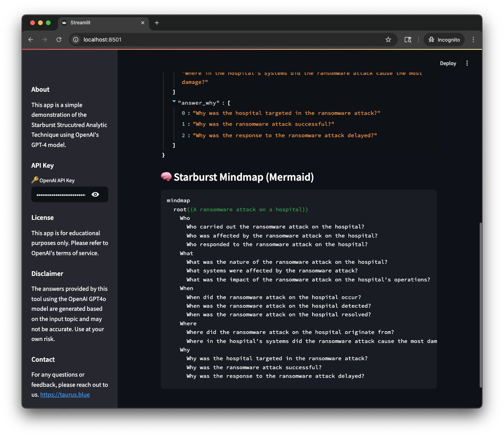Bookmark this page with the star icon
The height and width of the screenshot is (437, 504).
point(388,40)
